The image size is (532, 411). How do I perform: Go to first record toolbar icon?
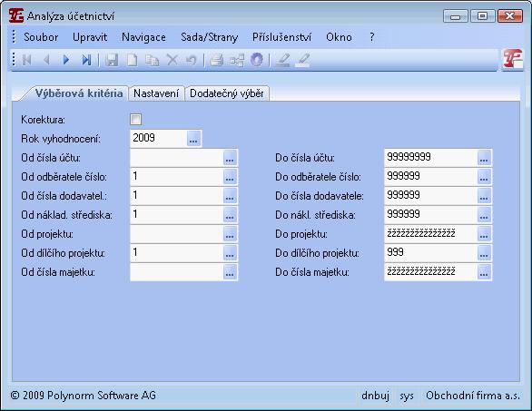tap(27, 60)
